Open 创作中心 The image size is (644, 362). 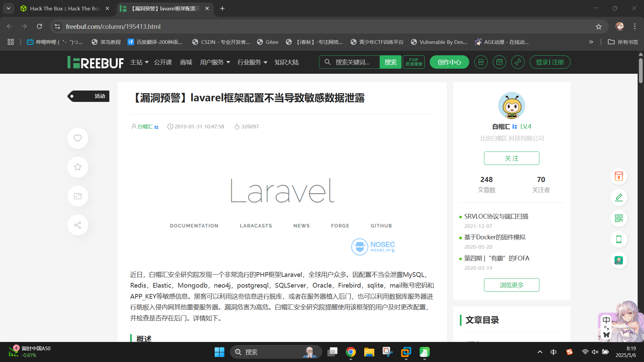pyautogui.click(x=449, y=62)
